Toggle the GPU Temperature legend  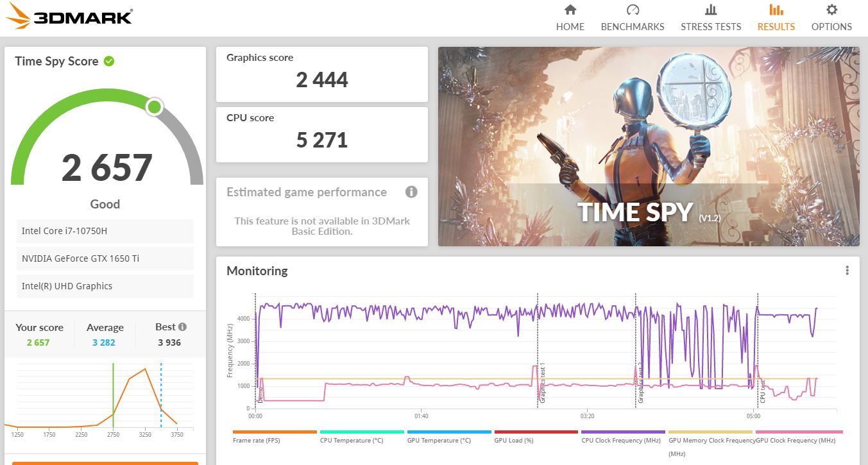449,436
